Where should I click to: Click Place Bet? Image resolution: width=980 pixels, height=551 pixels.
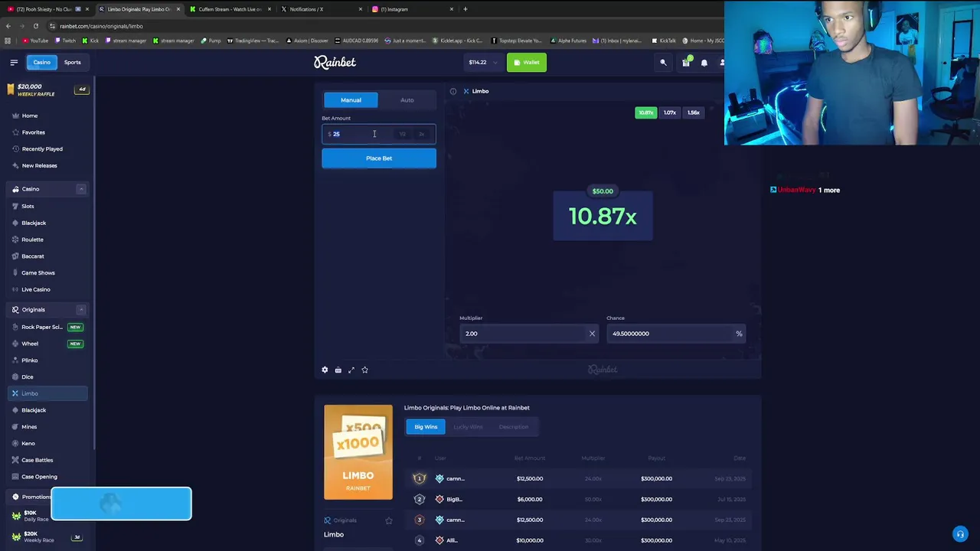(x=379, y=158)
